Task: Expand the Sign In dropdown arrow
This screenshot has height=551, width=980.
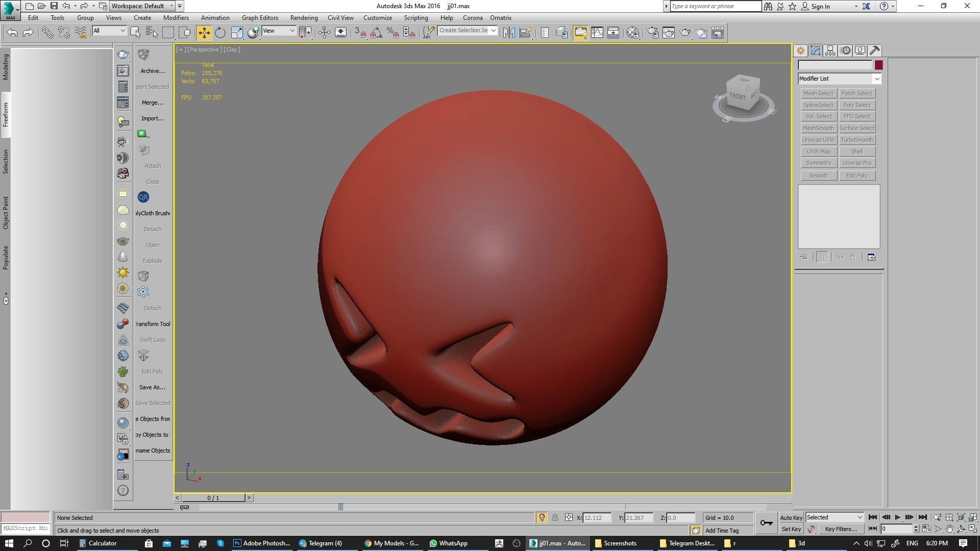Action: [856, 7]
